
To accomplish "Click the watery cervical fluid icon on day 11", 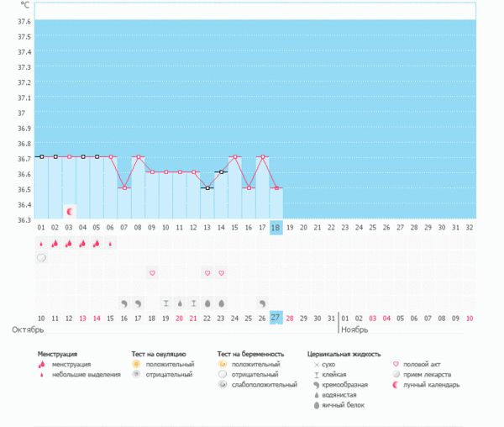I will (x=180, y=303).
